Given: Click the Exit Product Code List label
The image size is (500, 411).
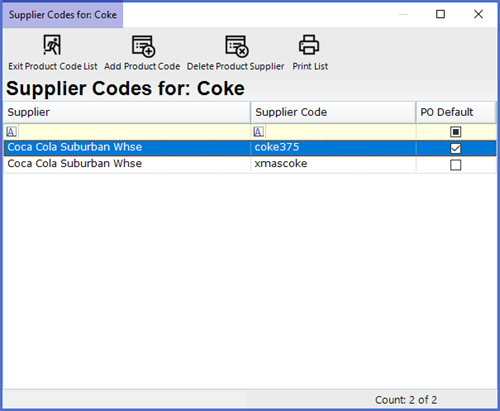Looking at the screenshot, I should pyautogui.click(x=53, y=66).
